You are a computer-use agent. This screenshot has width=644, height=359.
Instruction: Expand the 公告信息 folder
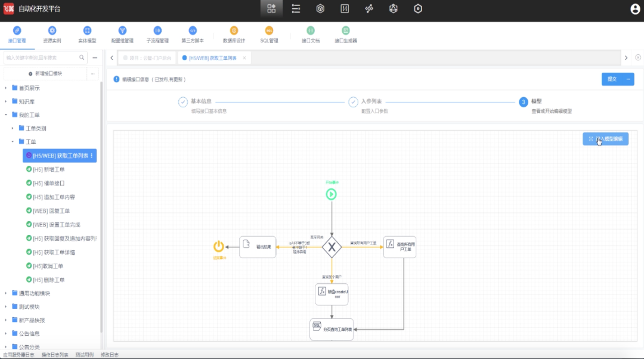coord(6,333)
